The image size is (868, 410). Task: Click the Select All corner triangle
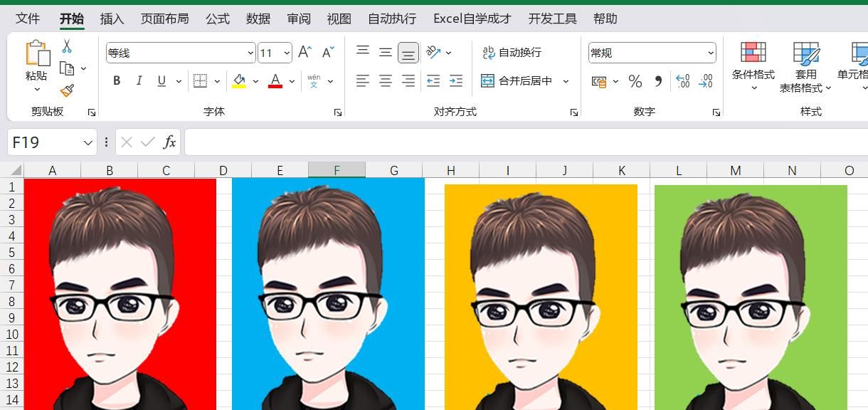point(15,170)
